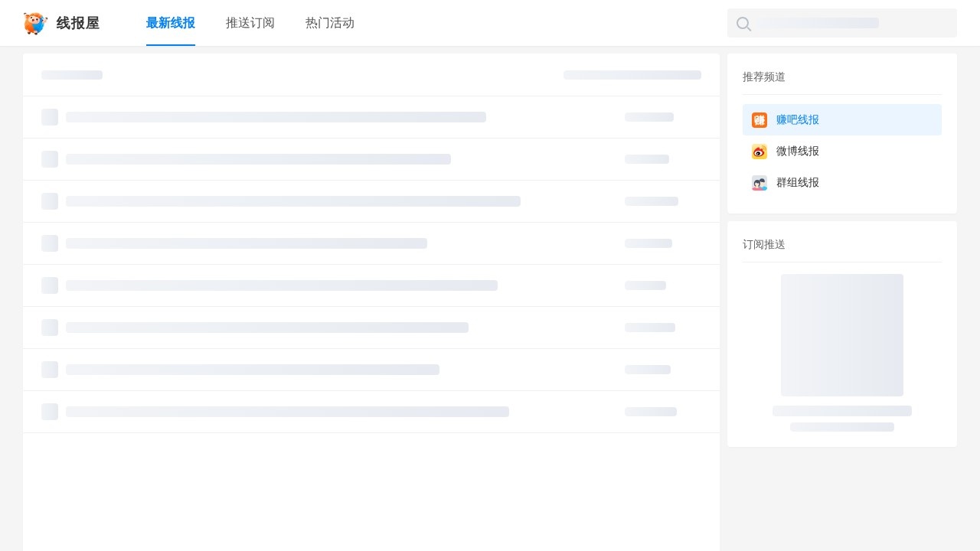Switch to the 推送订阅 tab

(x=250, y=23)
